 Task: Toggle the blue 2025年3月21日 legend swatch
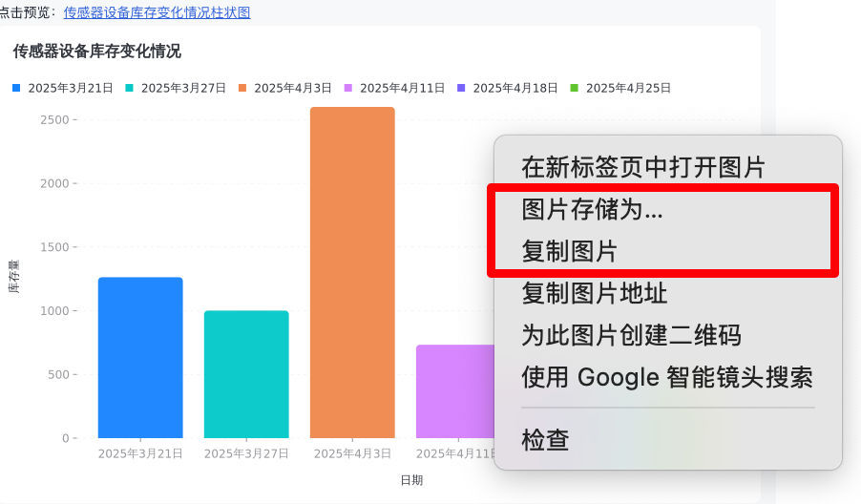click(x=16, y=88)
